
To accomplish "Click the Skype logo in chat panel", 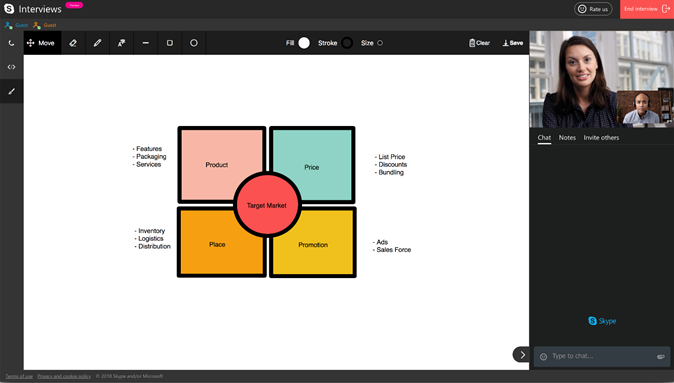I will pyautogui.click(x=602, y=321).
